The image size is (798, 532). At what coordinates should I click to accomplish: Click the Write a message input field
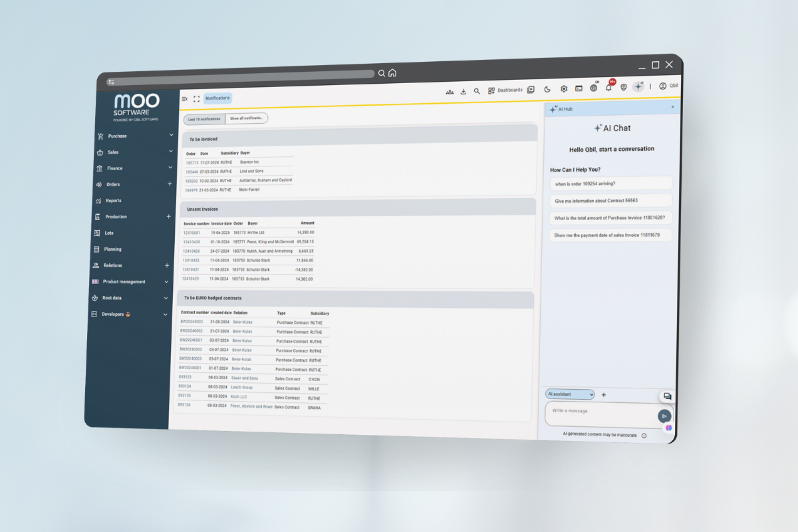pyautogui.click(x=598, y=412)
